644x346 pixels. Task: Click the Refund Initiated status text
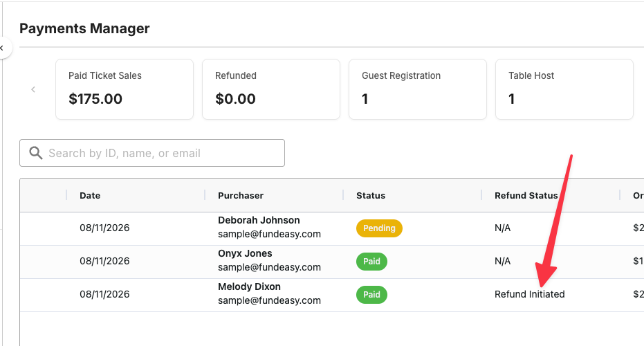pyautogui.click(x=529, y=294)
